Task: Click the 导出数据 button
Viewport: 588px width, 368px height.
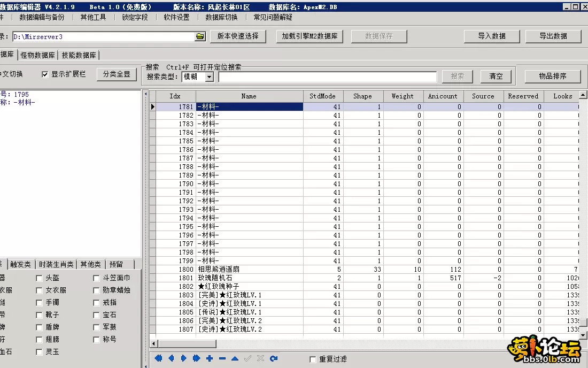Action: pyautogui.click(x=554, y=36)
